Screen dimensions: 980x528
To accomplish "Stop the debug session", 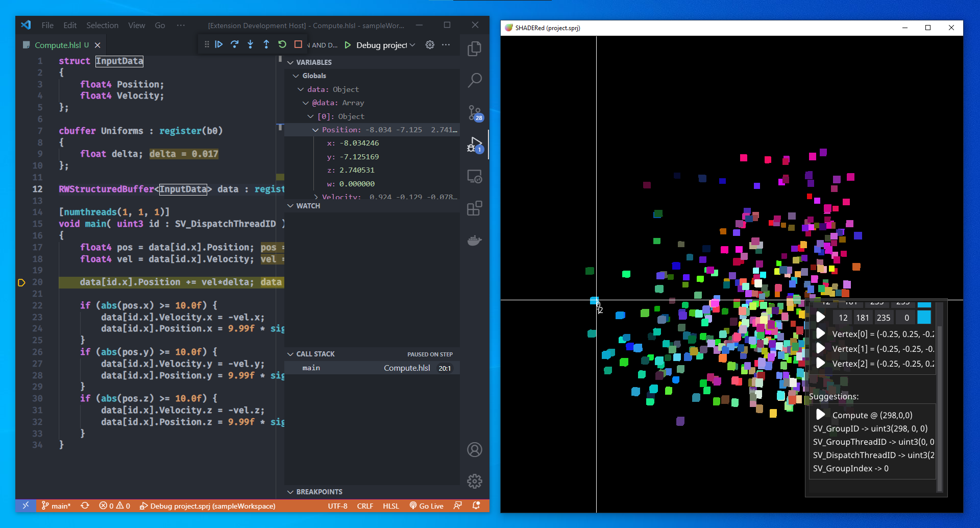I will click(298, 44).
